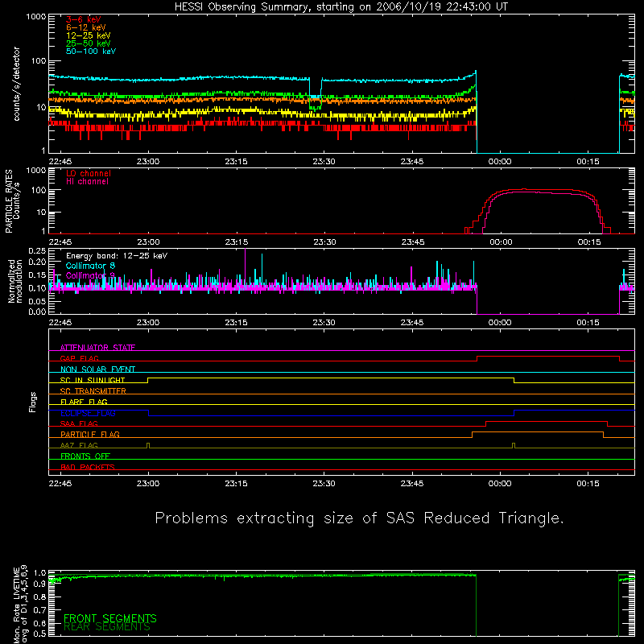The width and height of the screenshot is (644, 644).
Task: Click the '00:15' time label under the Flags panel
Action: tap(588, 484)
